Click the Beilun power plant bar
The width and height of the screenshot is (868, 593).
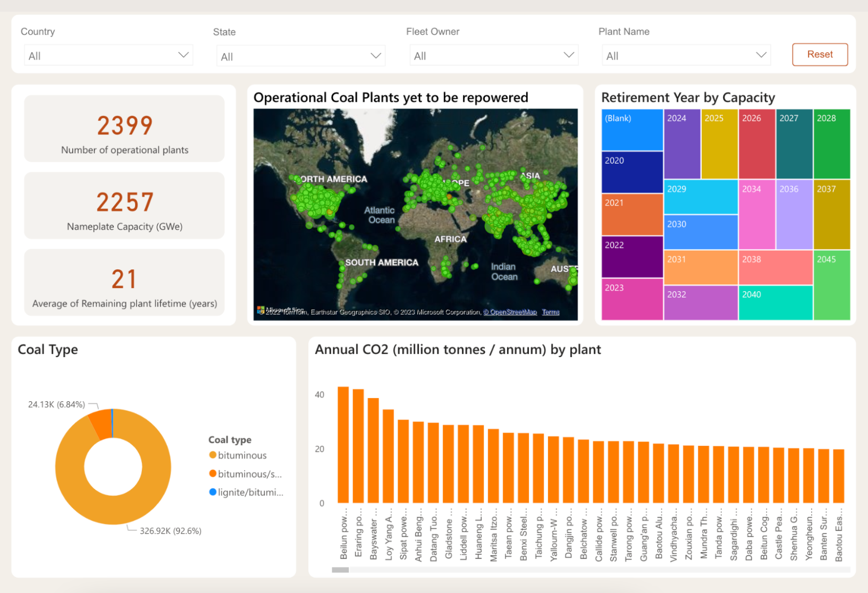tap(343, 445)
